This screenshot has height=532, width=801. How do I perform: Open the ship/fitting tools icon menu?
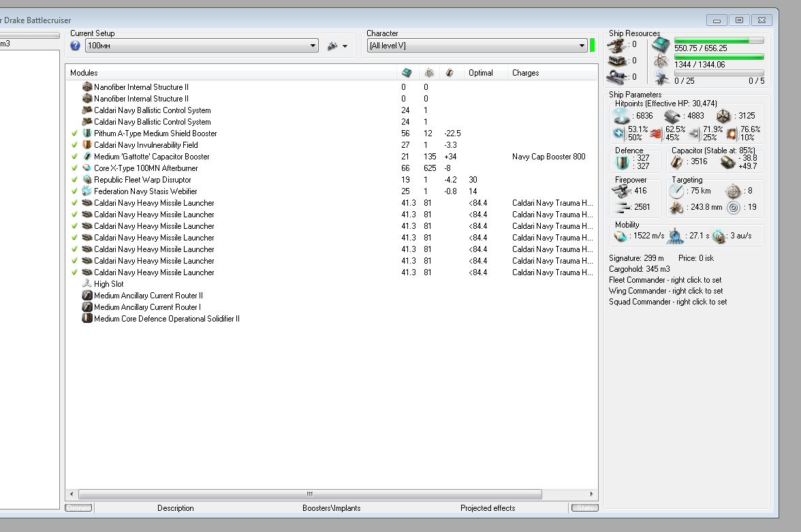click(332, 46)
